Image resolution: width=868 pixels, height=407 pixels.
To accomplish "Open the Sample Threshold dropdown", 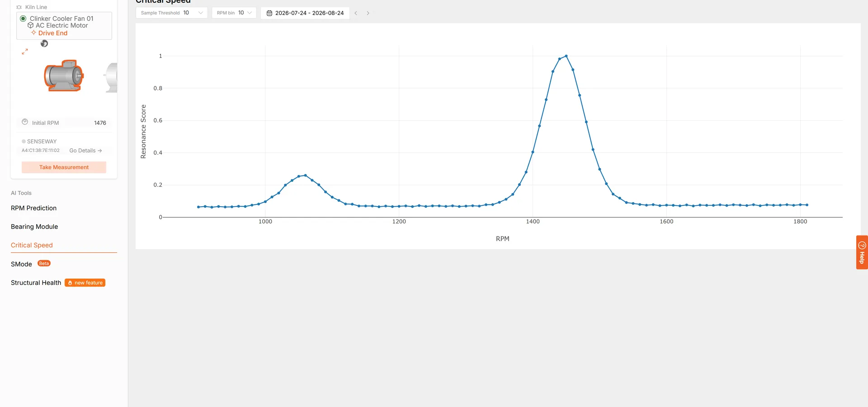I will pyautogui.click(x=172, y=13).
